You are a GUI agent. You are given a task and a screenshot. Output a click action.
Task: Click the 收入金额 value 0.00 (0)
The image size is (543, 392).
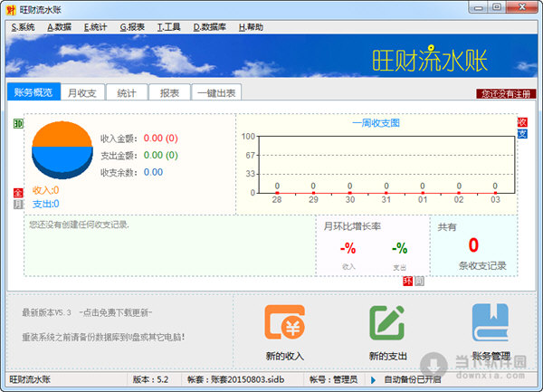[x=161, y=139]
